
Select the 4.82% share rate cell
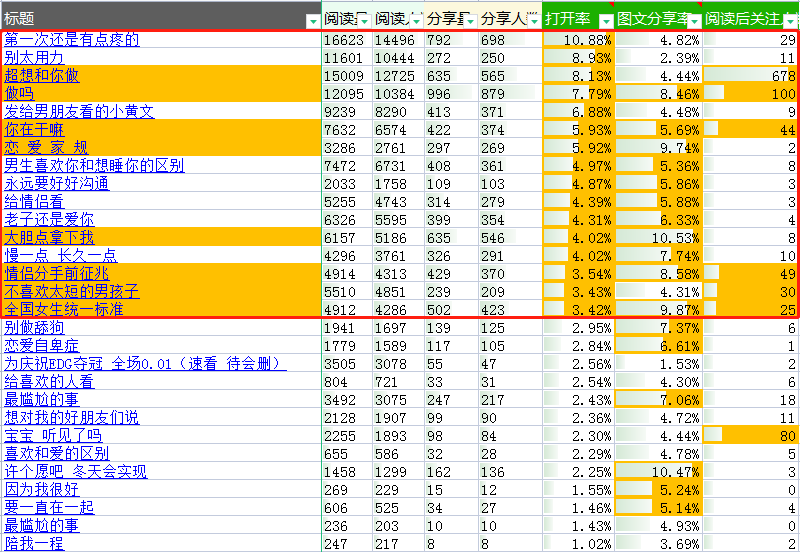pos(658,40)
